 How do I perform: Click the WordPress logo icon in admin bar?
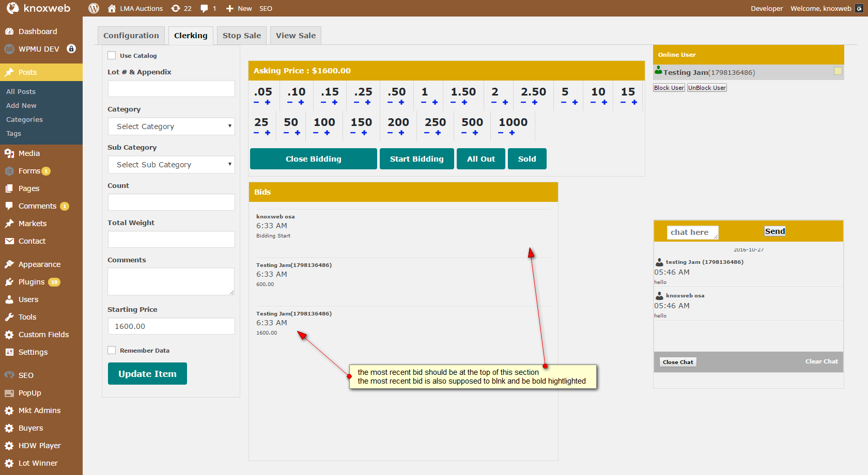[94, 8]
